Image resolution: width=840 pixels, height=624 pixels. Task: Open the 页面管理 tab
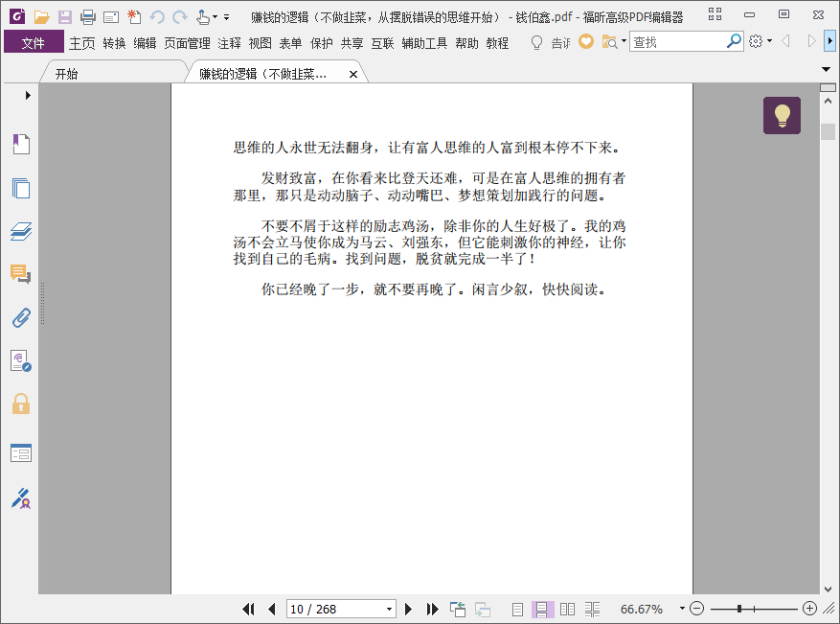[x=187, y=43]
